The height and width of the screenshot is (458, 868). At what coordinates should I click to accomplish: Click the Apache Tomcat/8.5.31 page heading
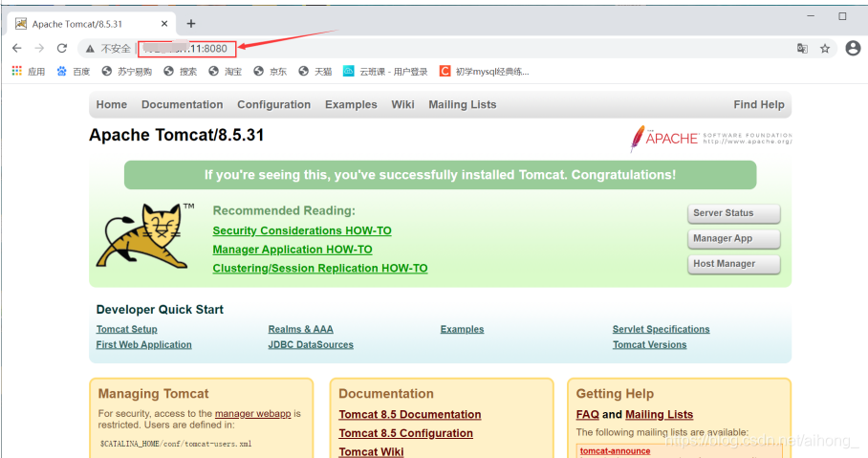177,135
